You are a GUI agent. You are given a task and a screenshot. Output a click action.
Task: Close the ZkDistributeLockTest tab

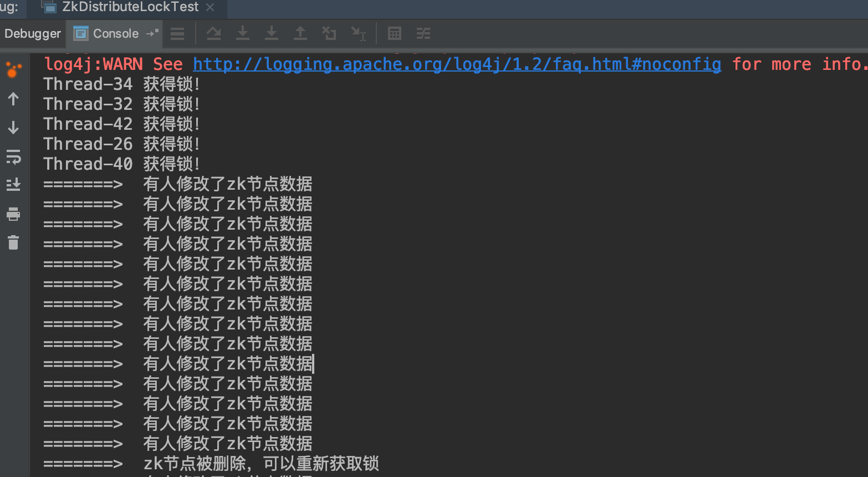click(x=210, y=7)
